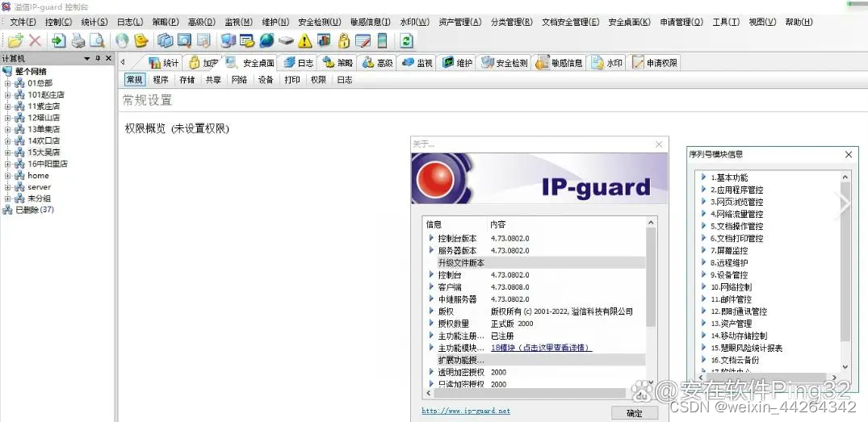Click the window with folder toolbar icon
The width and height of the screenshot is (868, 422).
[247, 40]
